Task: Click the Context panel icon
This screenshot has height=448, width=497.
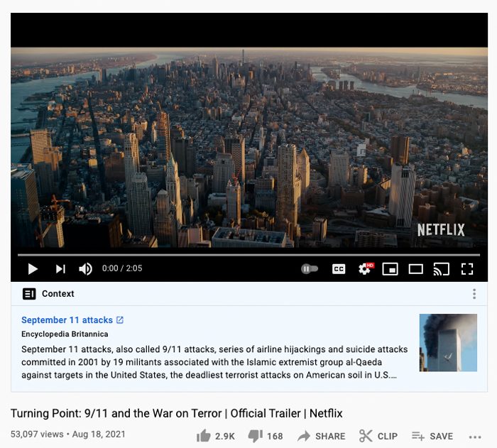Action: point(29,294)
